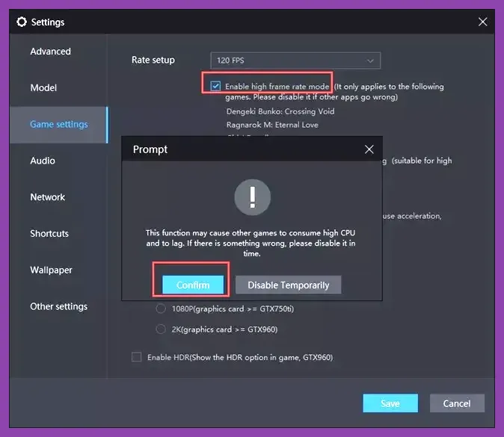Switch to the Wallpaper tab
Screen dimensions: 504x437
click(x=51, y=270)
